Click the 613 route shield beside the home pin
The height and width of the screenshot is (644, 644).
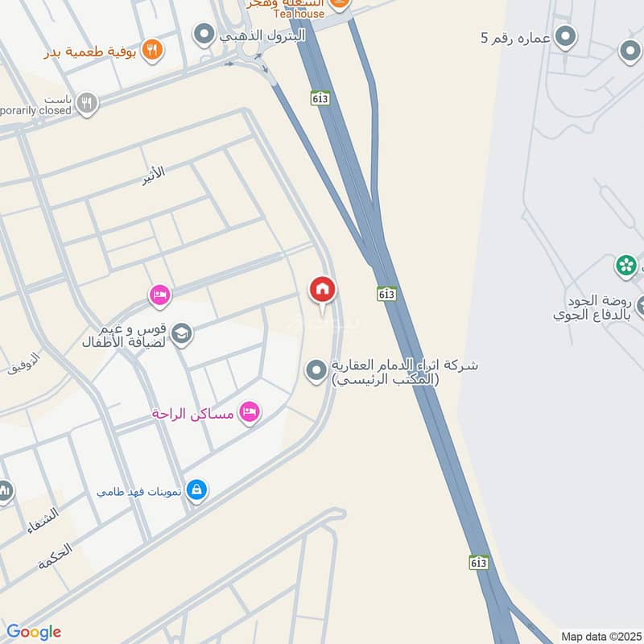(x=387, y=294)
